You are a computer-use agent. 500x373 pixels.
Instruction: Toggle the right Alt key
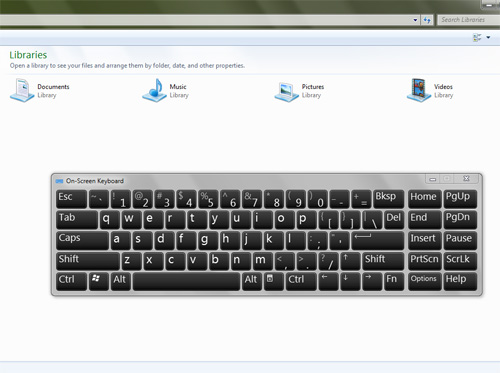point(252,281)
